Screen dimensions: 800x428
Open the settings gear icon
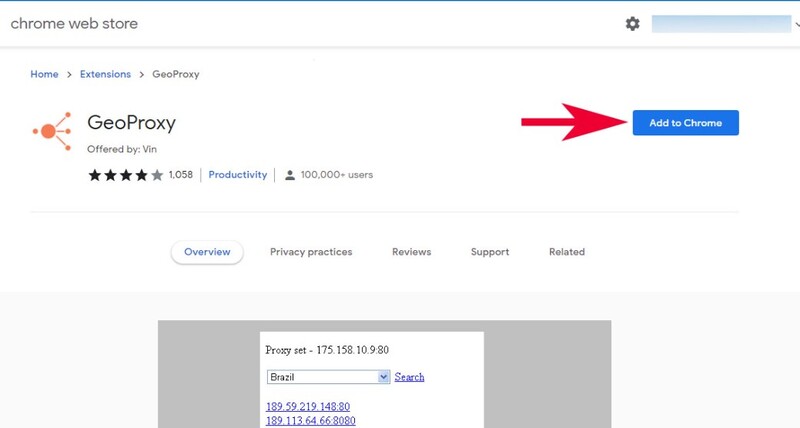632,23
